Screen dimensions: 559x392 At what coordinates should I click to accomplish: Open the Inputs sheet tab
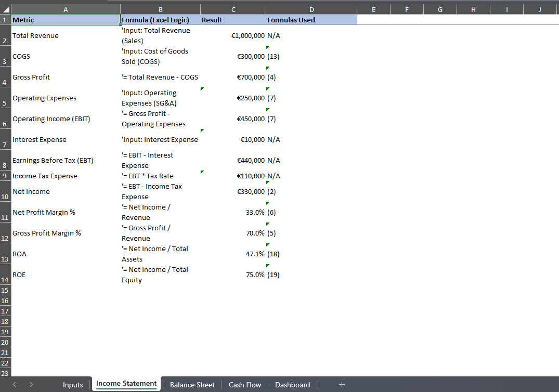tap(73, 385)
